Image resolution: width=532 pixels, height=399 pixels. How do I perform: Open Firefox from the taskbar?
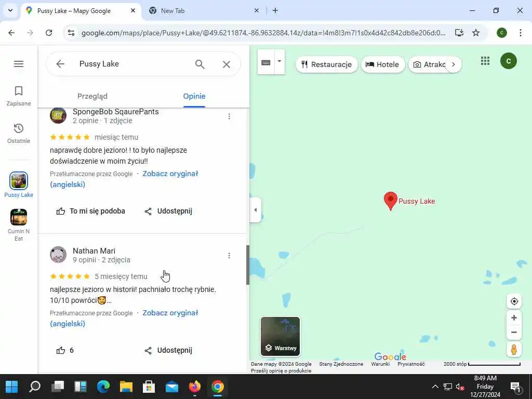pos(194,387)
